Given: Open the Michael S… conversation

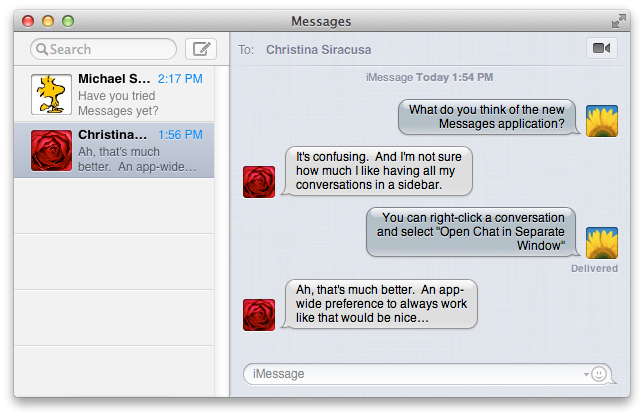Looking at the screenshot, I should [114, 94].
